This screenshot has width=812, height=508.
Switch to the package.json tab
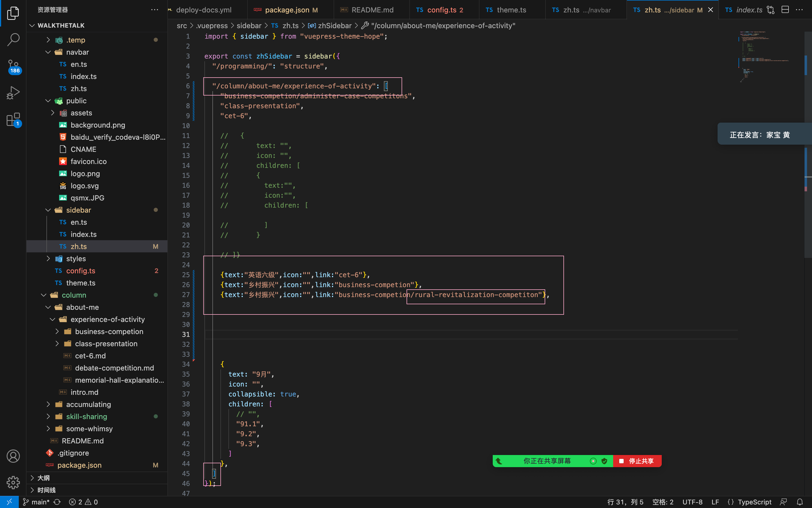(x=291, y=10)
